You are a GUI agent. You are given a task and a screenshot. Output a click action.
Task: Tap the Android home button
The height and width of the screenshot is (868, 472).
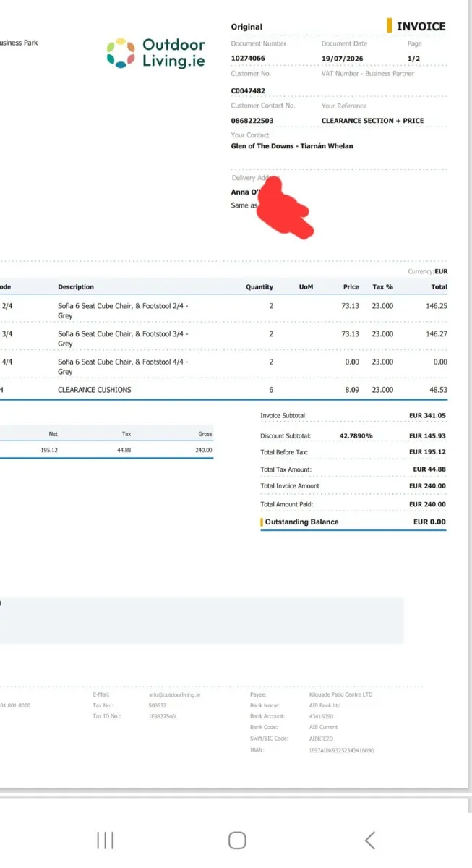click(x=237, y=840)
